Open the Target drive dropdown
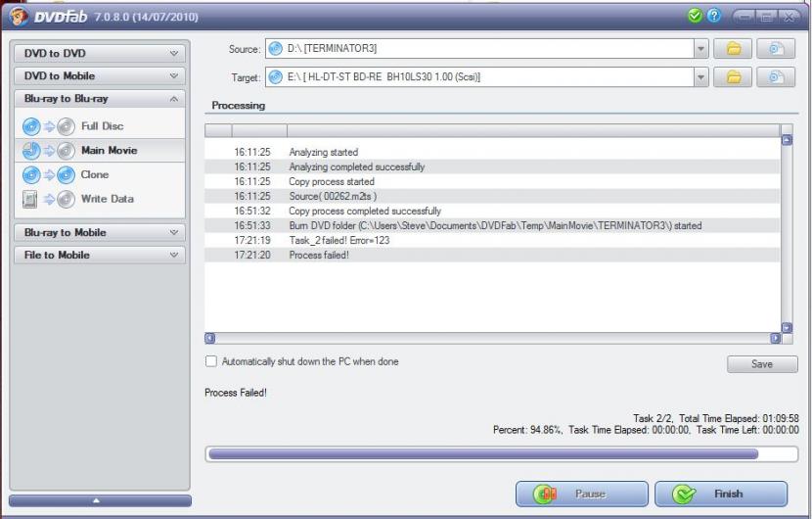The width and height of the screenshot is (812, 519). (x=700, y=76)
